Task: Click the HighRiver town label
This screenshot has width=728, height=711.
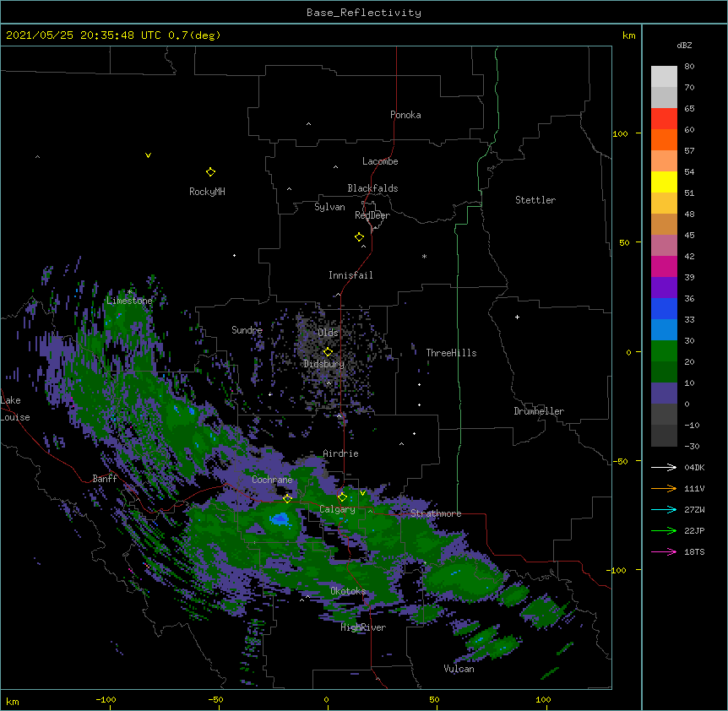Action: click(x=363, y=627)
